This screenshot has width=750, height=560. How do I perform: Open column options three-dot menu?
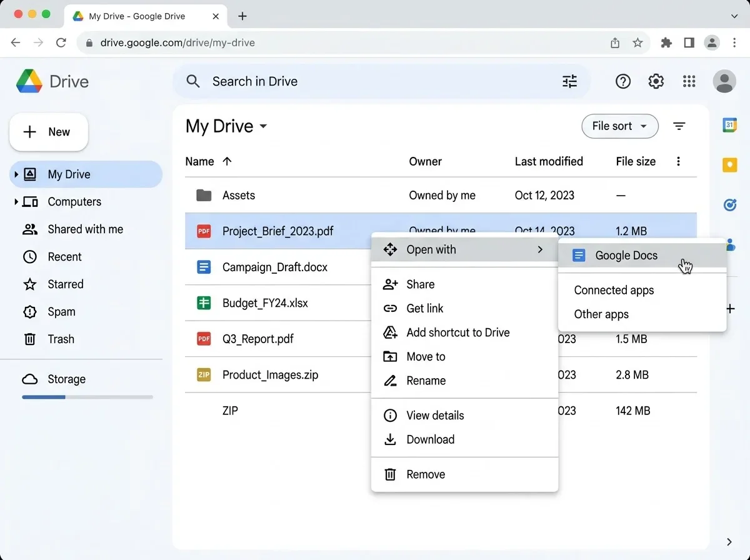click(679, 161)
